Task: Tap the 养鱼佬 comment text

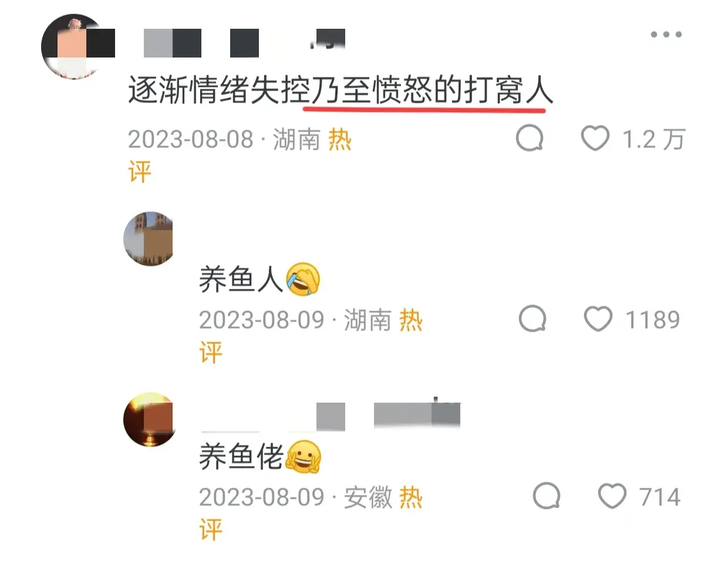Action: pos(241,456)
